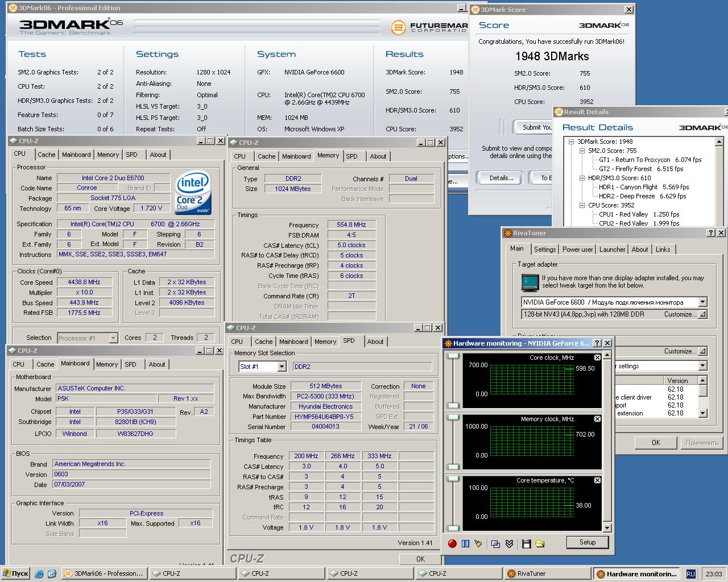Screen dimensions: 728x582
Task: Click upper range handle beside Core clock graph
Action: 453,356
